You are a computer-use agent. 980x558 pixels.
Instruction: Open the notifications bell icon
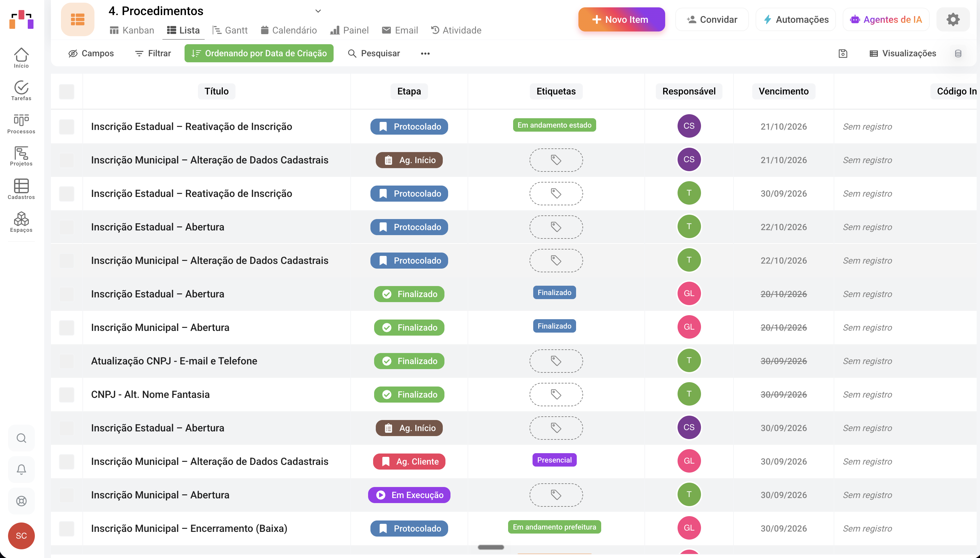[x=21, y=470]
